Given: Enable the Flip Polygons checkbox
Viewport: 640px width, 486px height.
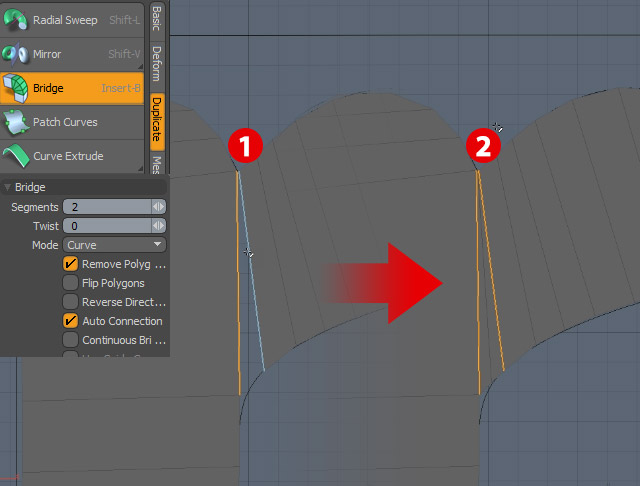Looking at the screenshot, I should pyautogui.click(x=70, y=283).
